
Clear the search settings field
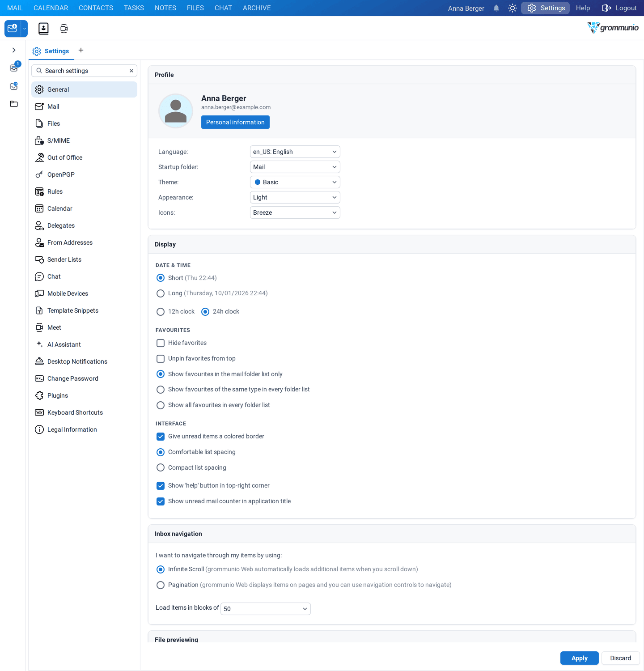coord(131,71)
